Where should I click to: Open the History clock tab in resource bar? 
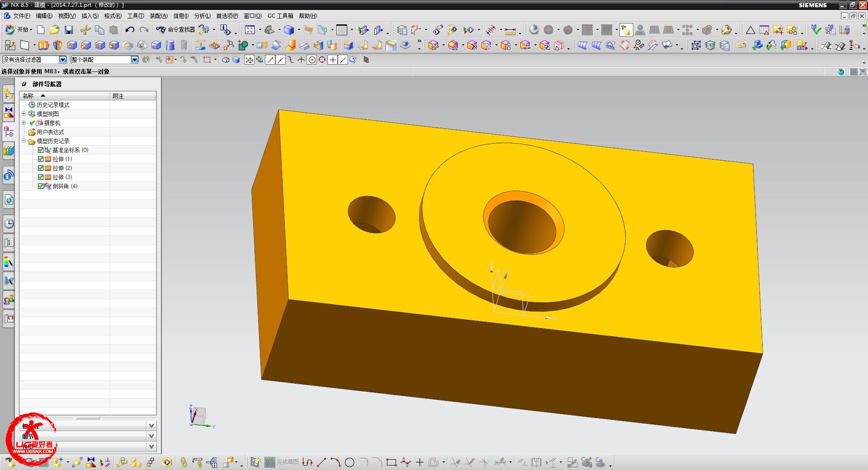point(9,224)
